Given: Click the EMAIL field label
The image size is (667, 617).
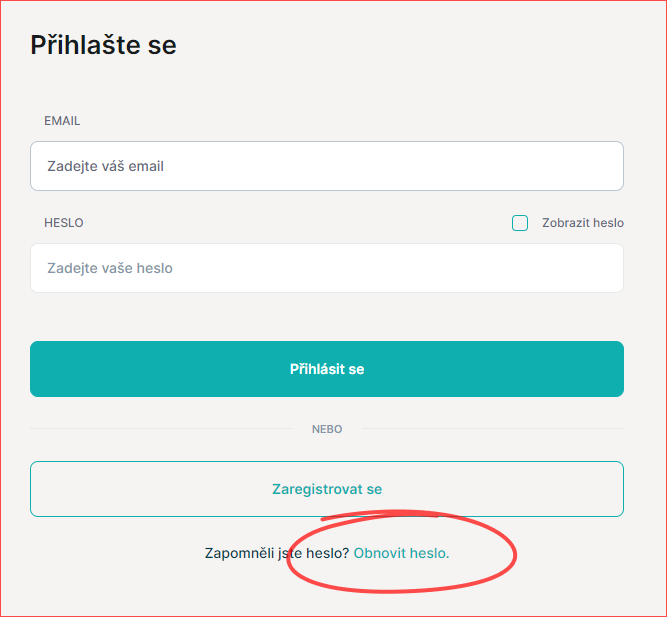Looking at the screenshot, I should (62, 120).
